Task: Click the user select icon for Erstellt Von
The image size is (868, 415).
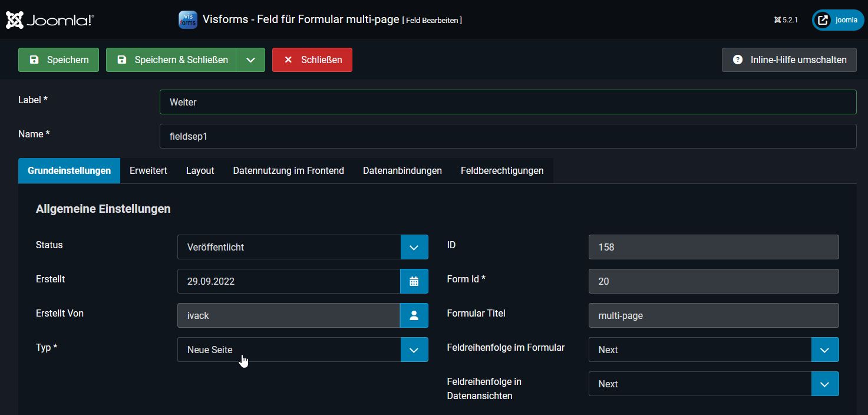Action: [414, 315]
